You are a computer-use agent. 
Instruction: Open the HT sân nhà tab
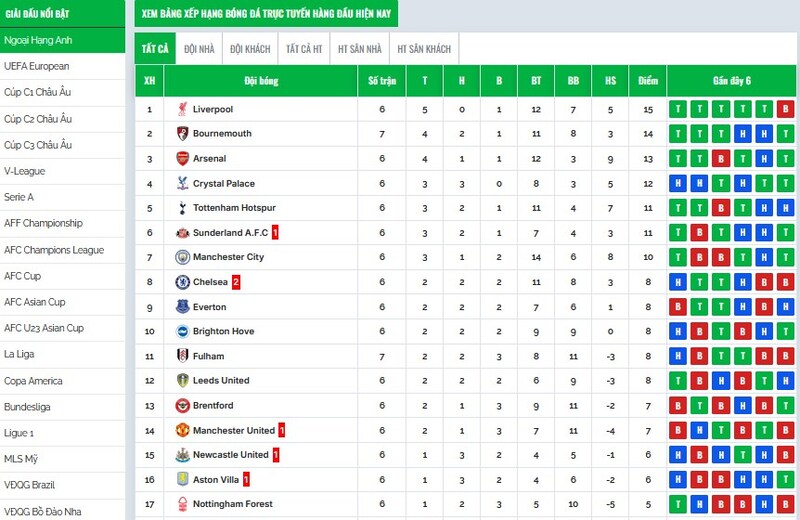(x=360, y=49)
